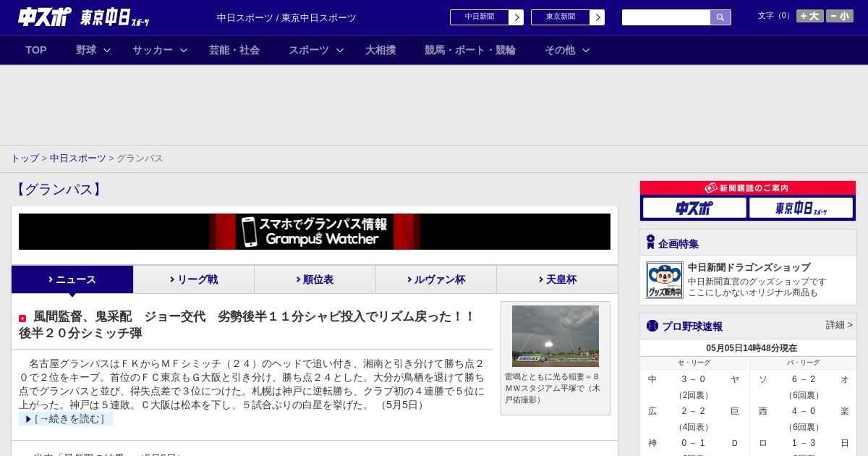
Task: Open the 風間監督、鬼采配 article headline
Action: (247, 324)
